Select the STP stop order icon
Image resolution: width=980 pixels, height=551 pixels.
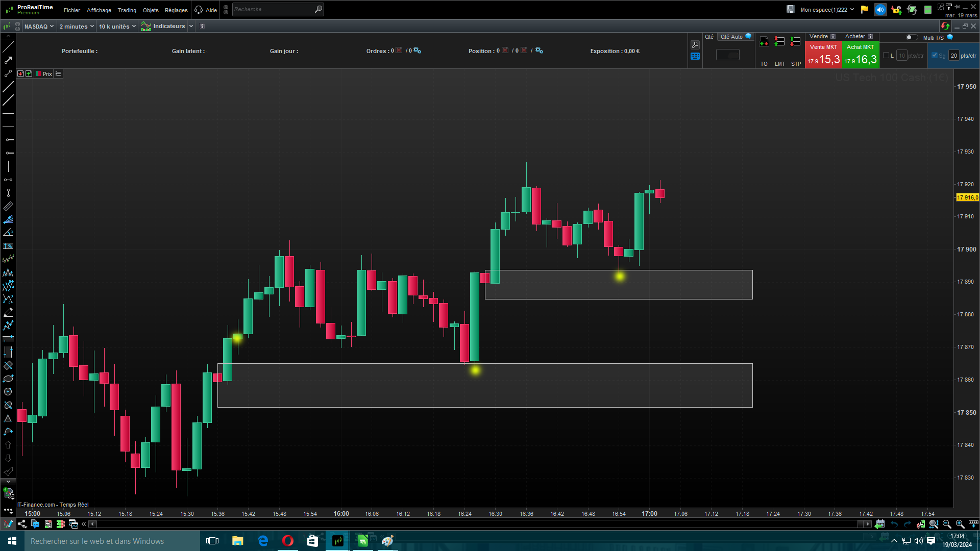(795, 42)
